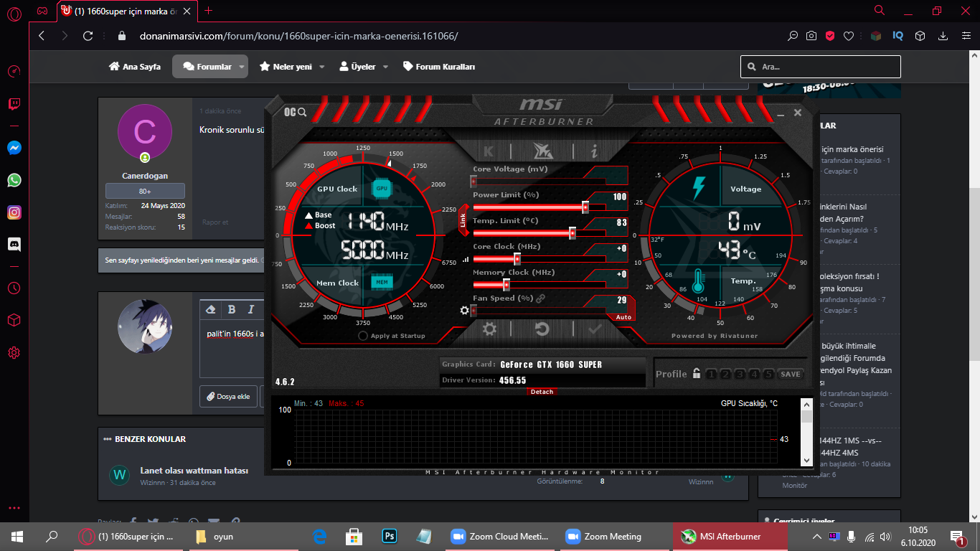Open voltage/frequency curve editor bars icon
This screenshot has width=980, height=551.
pos(466,259)
